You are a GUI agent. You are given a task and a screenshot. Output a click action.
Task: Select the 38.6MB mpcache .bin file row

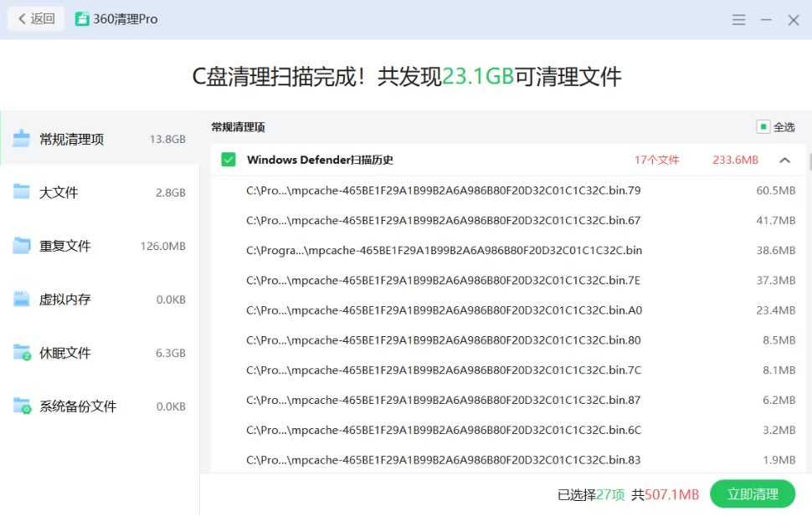pos(444,251)
